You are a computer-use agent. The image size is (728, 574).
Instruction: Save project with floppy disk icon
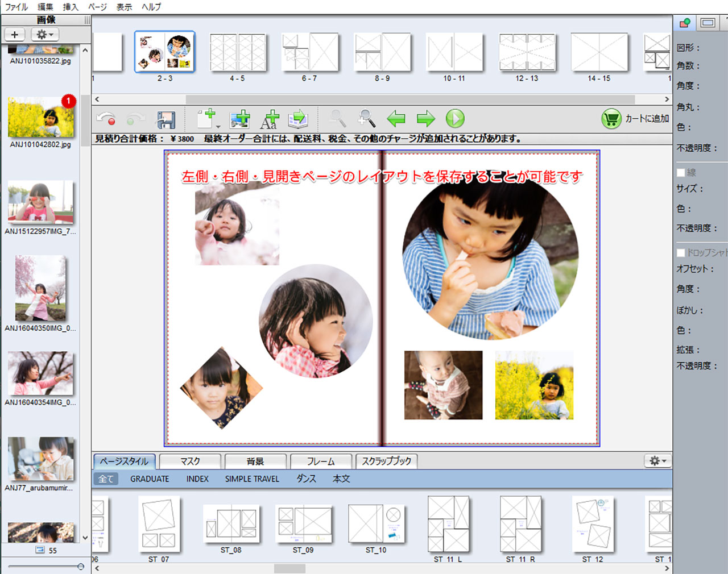(166, 119)
